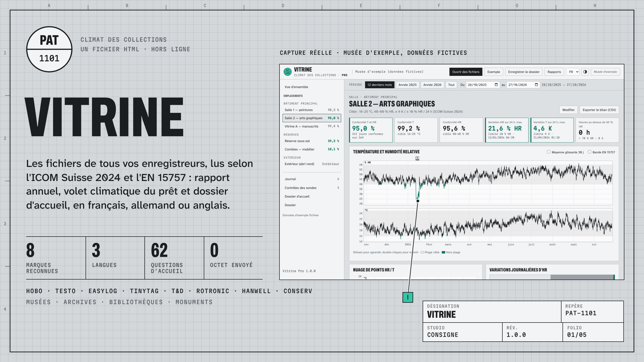The image size is (644, 362).
Task: Click the grey Plage cible legend swatch
Action: [422, 252]
